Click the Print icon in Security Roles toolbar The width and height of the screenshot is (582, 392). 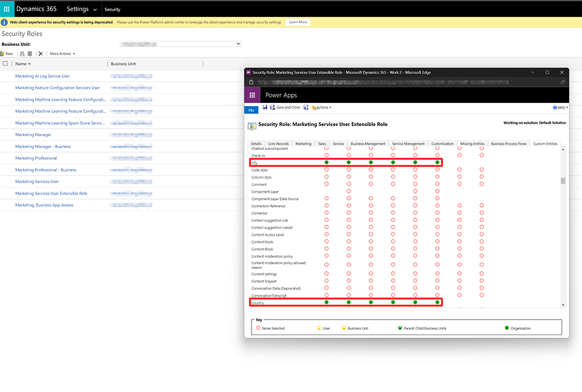pyautogui.click(x=22, y=53)
